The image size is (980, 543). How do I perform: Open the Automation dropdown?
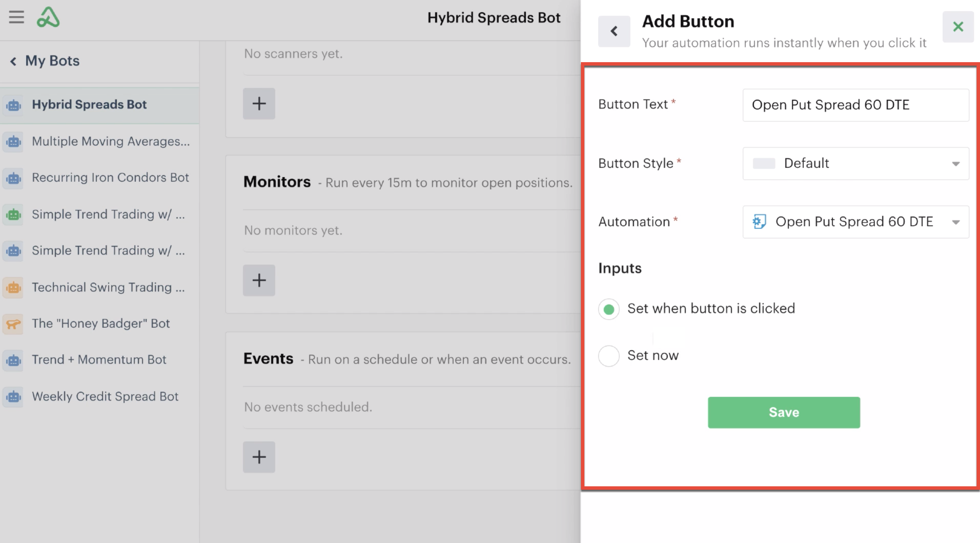click(856, 222)
